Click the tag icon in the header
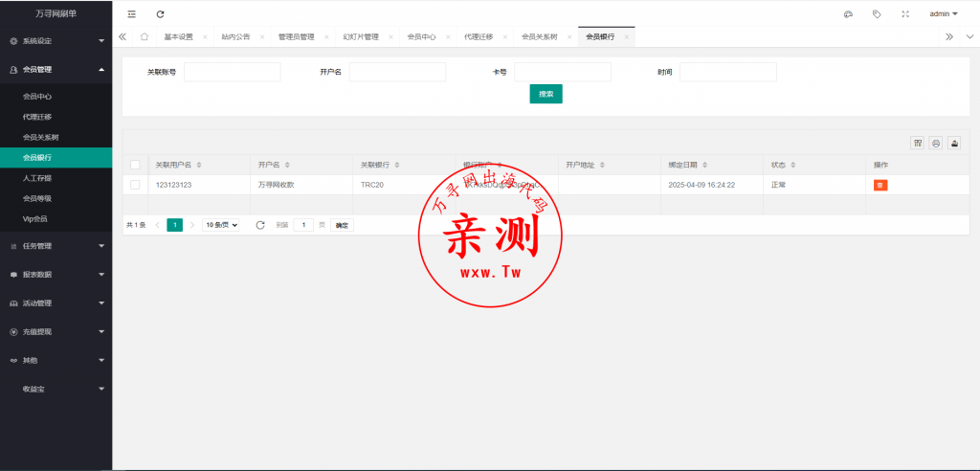The height and width of the screenshot is (471, 980). click(877, 13)
